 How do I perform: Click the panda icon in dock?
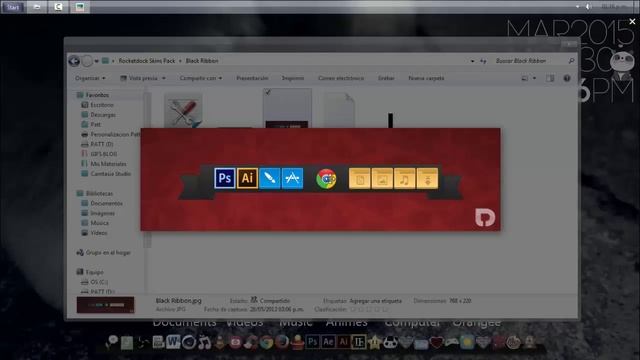coord(390,342)
